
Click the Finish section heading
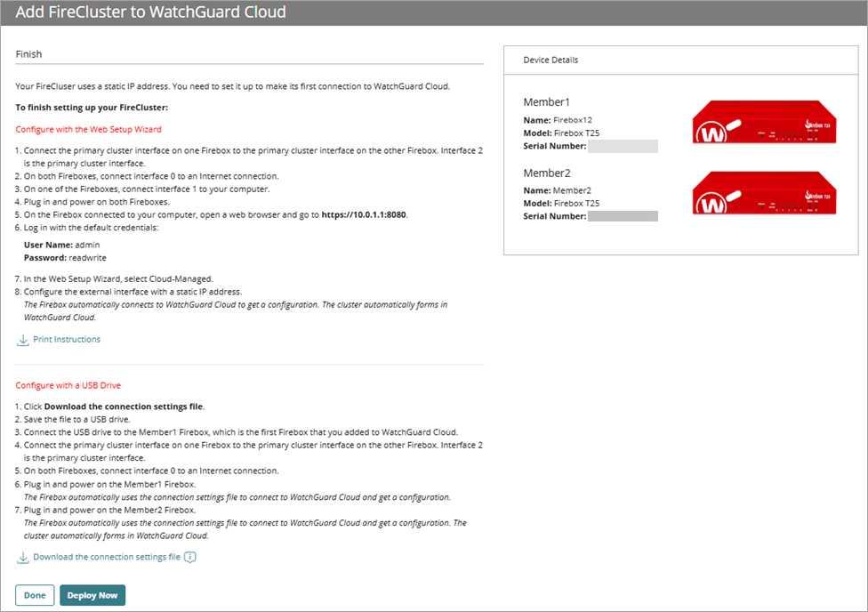click(28, 53)
